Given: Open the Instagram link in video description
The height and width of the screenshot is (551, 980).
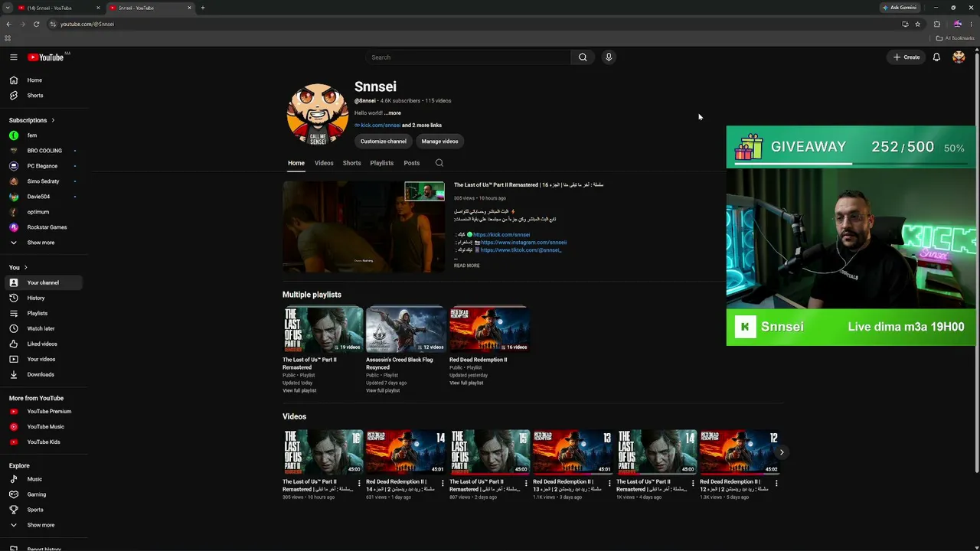Looking at the screenshot, I should 524,243.
